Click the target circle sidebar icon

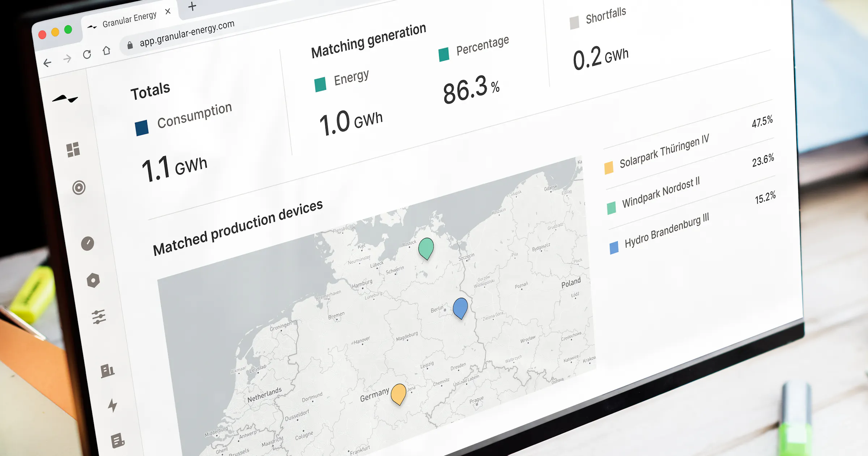[x=79, y=187]
